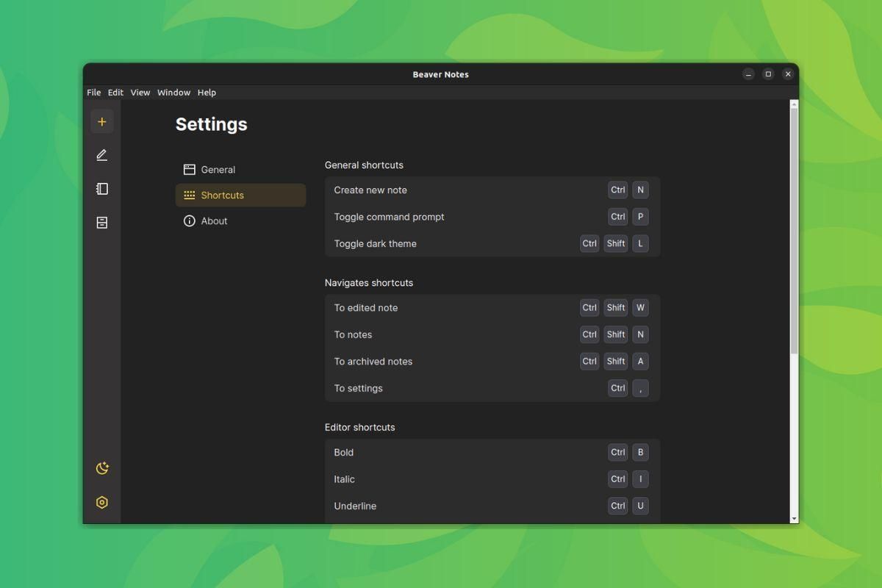Click the Shortcuts keyboard icon
The width and height of the screenshot is (882, 588).
click(x=190, y=195)
